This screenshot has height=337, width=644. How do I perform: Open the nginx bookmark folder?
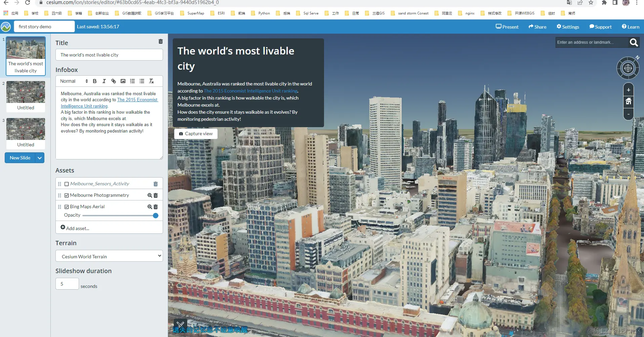click(467, 13)
